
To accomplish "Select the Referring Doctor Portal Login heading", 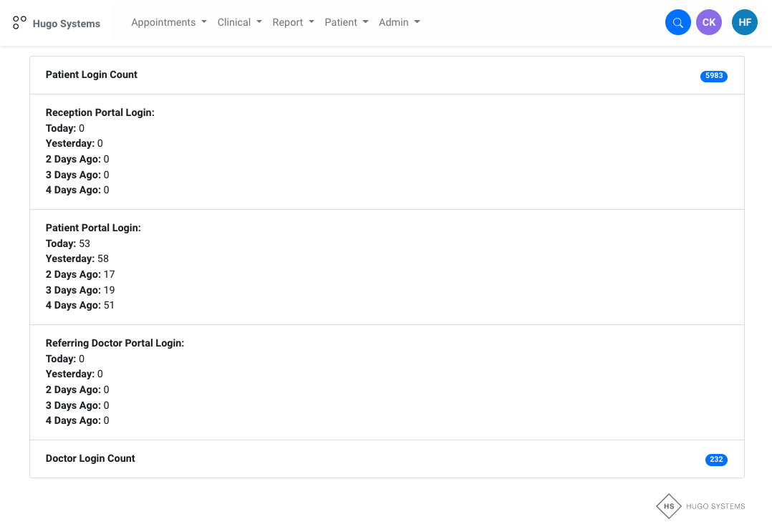I will point(115,343).
